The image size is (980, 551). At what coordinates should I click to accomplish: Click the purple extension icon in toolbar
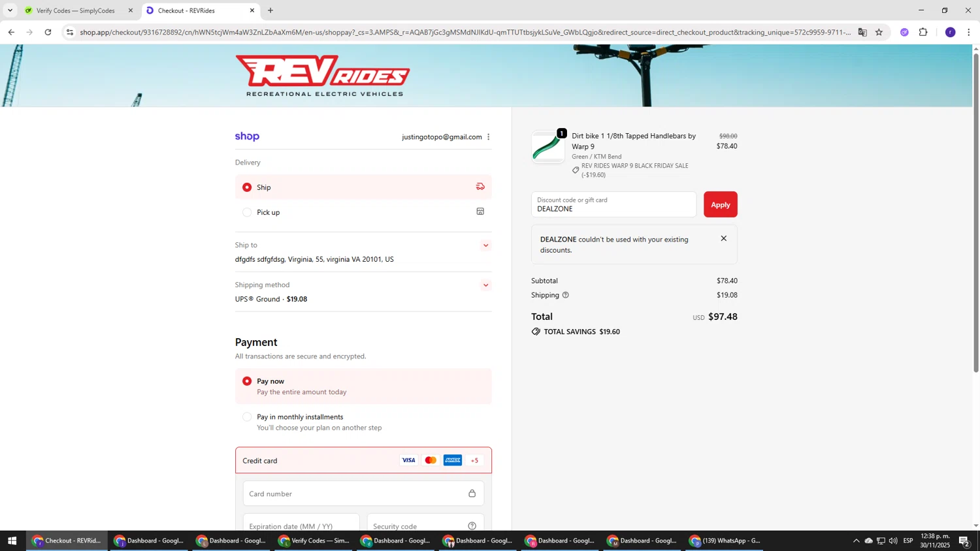tap(904, 32)
